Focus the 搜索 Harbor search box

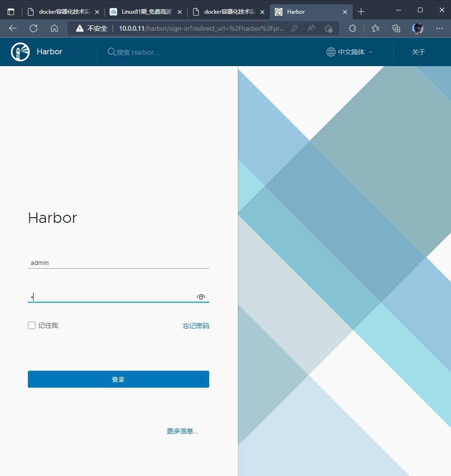coord(137,52)
